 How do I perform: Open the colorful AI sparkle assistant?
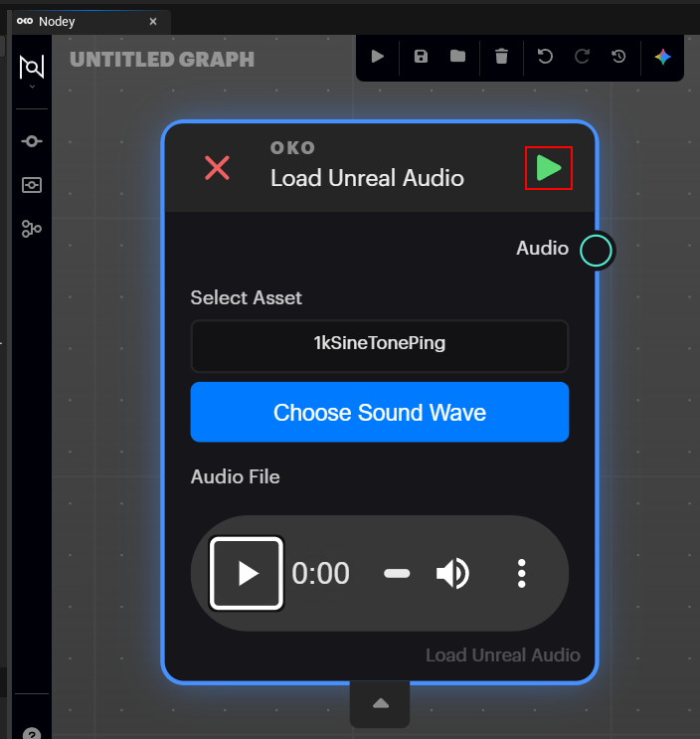tap(663, 57)
